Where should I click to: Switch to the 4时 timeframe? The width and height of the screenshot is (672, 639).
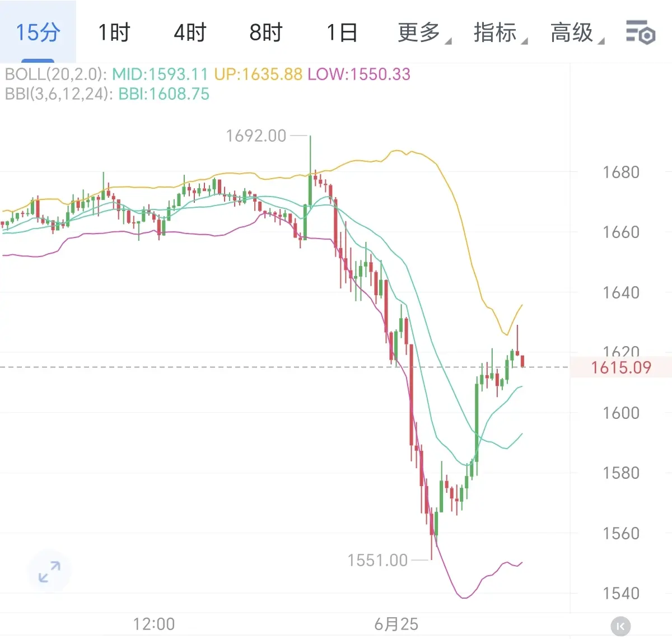[x=190, y=32]
